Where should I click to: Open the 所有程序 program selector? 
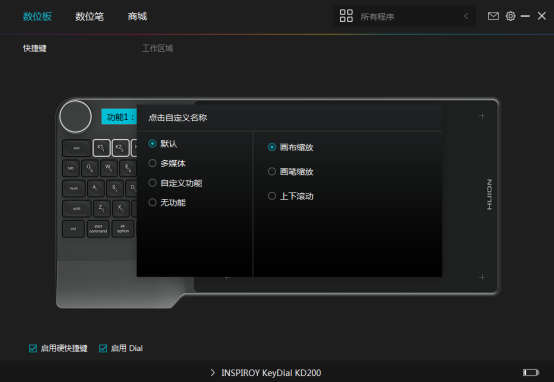click(405, 16)
